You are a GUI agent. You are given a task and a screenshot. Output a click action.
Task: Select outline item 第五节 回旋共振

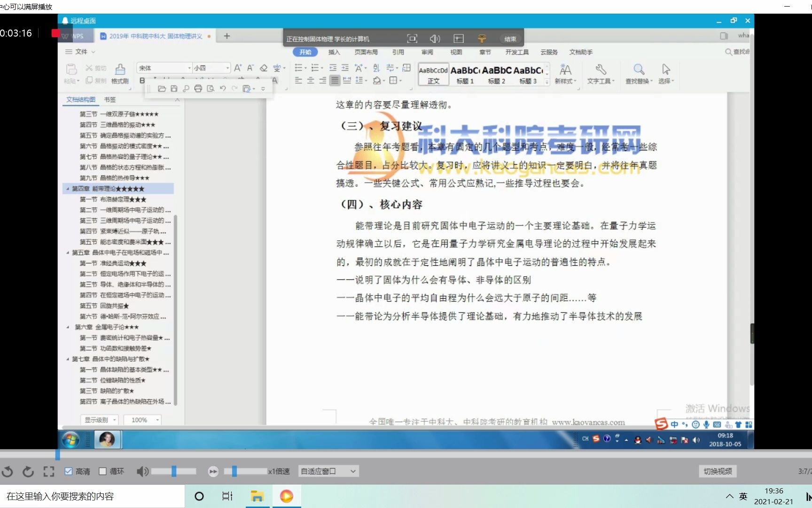(x=104, y=306)
